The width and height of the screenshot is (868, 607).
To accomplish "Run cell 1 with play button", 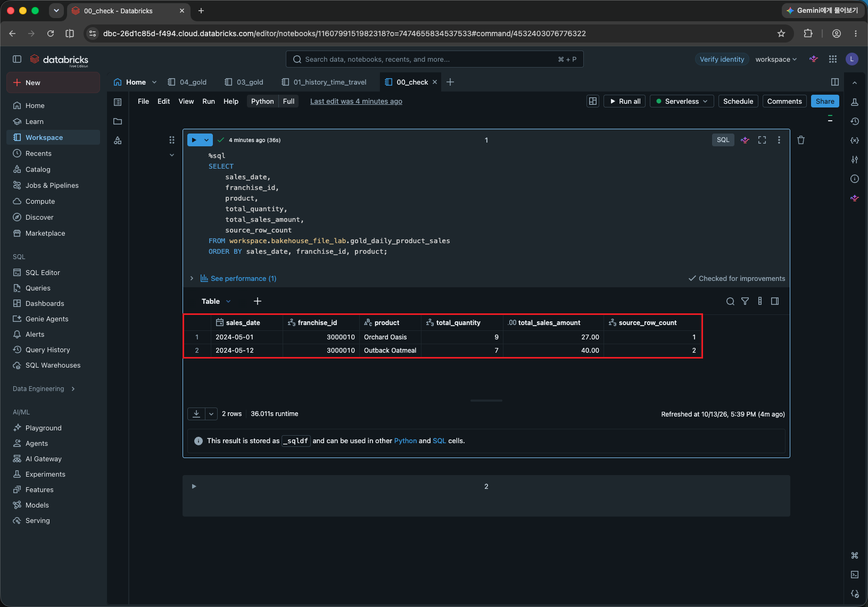I will tap(194, 140).
